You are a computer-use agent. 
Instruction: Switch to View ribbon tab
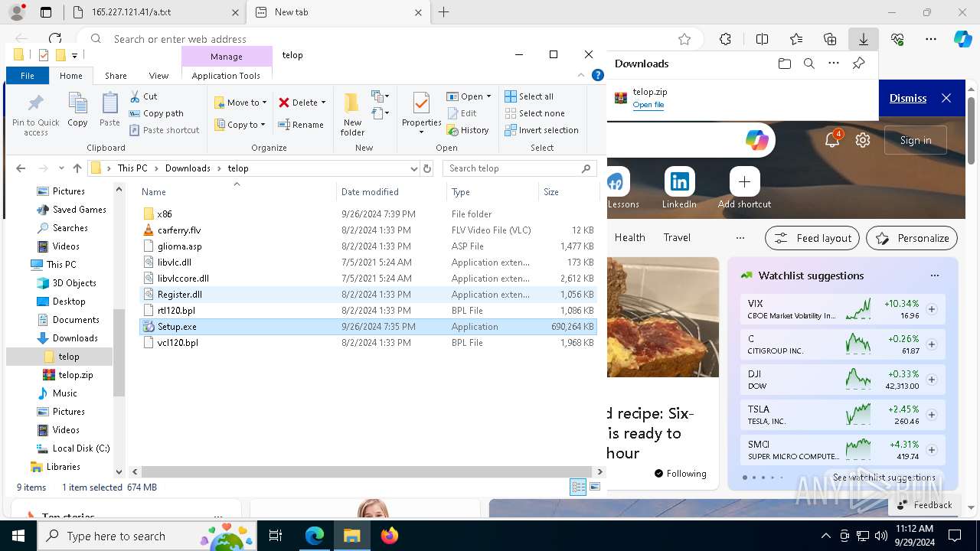(x=158, y=76)
